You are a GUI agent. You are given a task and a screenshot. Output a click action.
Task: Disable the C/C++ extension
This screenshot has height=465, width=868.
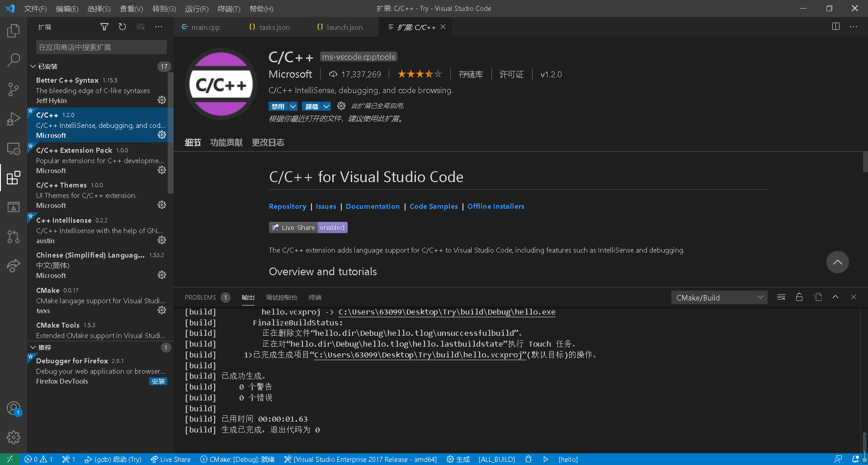[278, 106]
